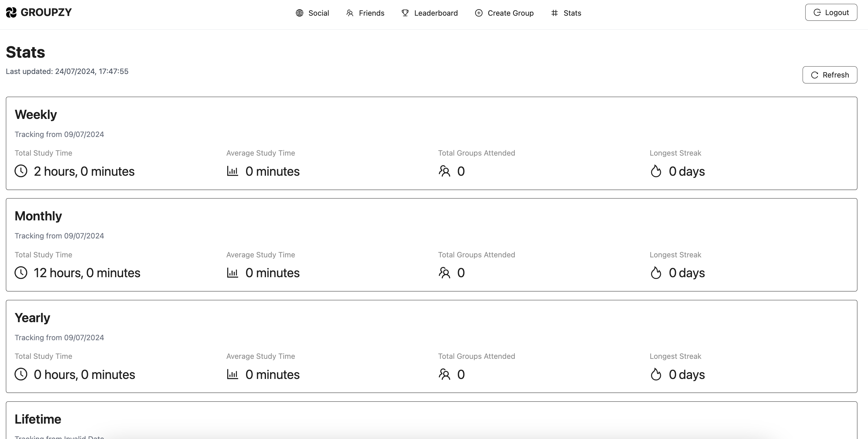The image size is (868, 439).
Task: Go to the Leaderboard page
Action: (436, 13)
